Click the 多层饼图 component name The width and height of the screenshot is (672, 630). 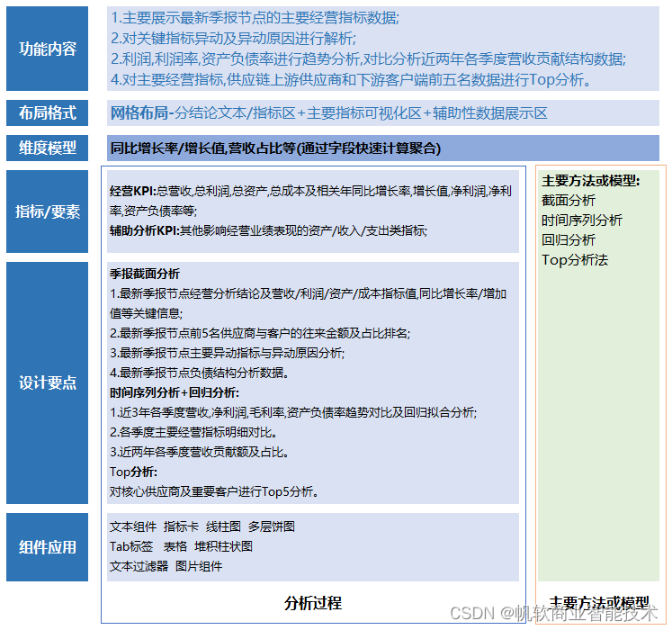click(x=272, y=526)
